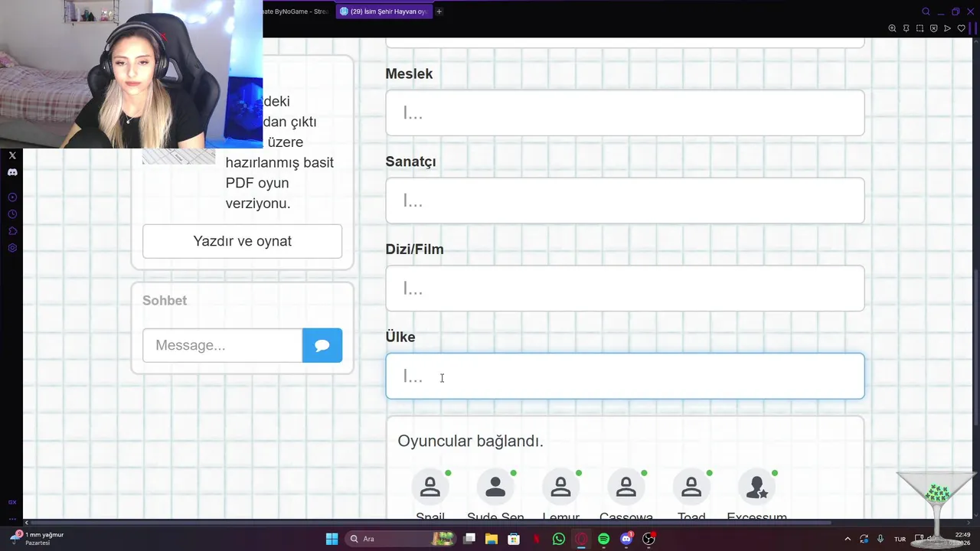
Task: Open Opera GX from the taskbar
Action: (x=581, y=539)
